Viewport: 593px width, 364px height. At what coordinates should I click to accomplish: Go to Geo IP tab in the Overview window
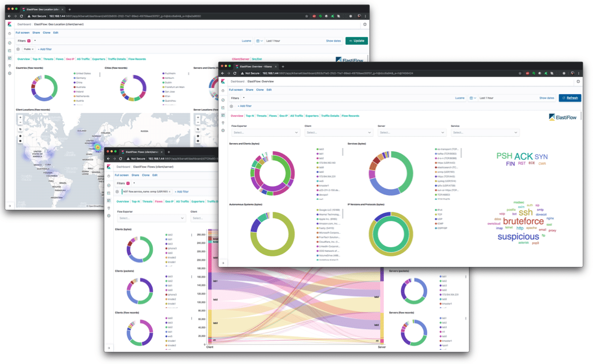click(284, 116)
